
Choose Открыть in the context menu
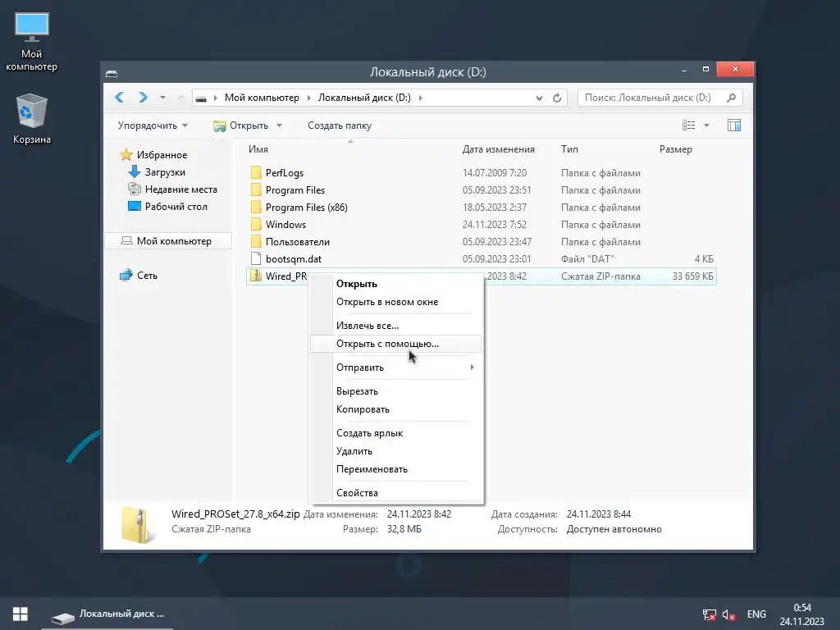click(396, 284)
